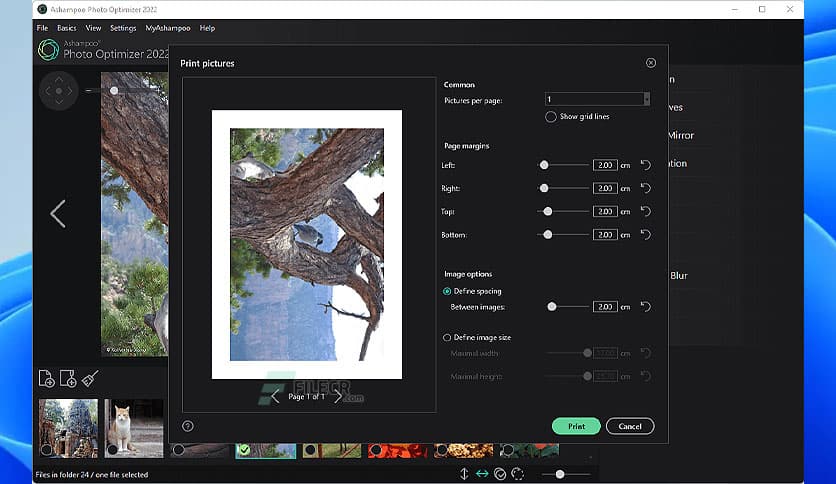The width and height of the screenshot is (836, 484).
Task: Click the Print button
Action: coord(576,426)
